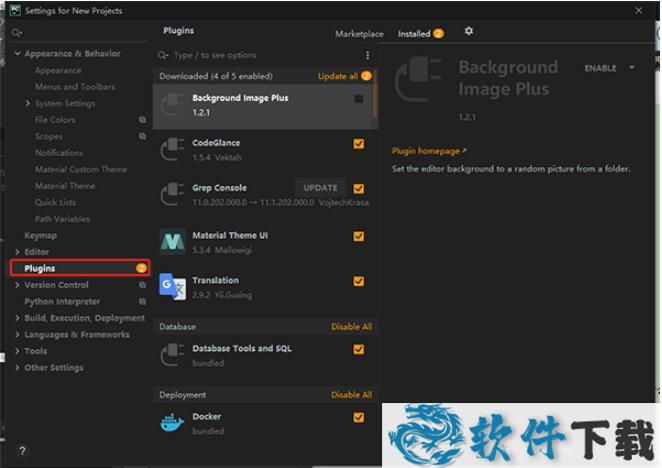Screen dimensions: 662x468
Task: Click the Docker plugin icon
Action: pyautogui.click(x=173, y=423)
